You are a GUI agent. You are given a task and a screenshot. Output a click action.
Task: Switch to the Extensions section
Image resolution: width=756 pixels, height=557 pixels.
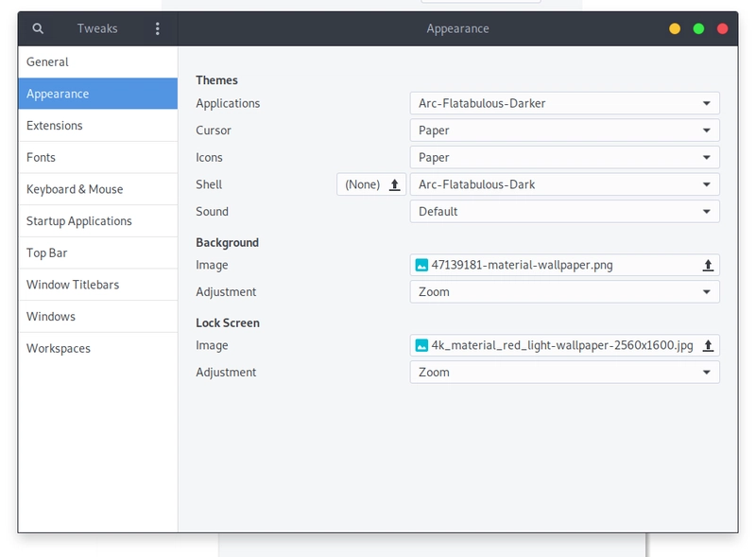click(98, 126)
